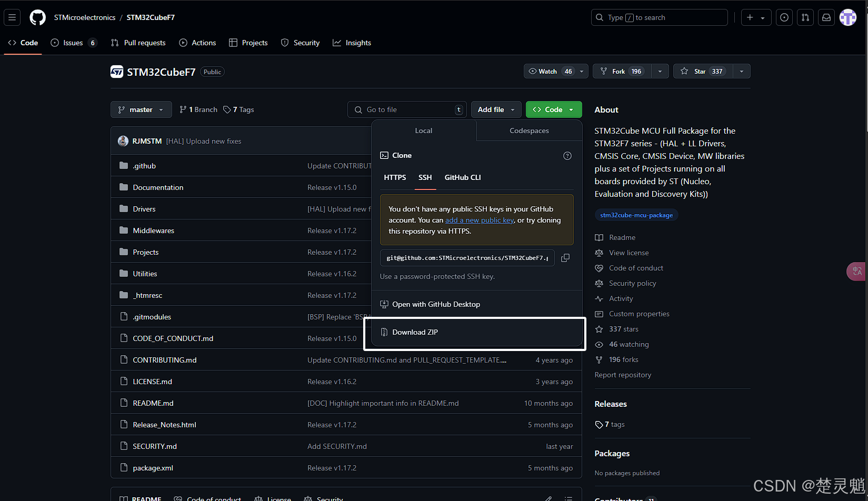Viewport: 868px width, 501px height.
Task: Select the Local tab
Action: pyautogui.click(x=424, y=131)
